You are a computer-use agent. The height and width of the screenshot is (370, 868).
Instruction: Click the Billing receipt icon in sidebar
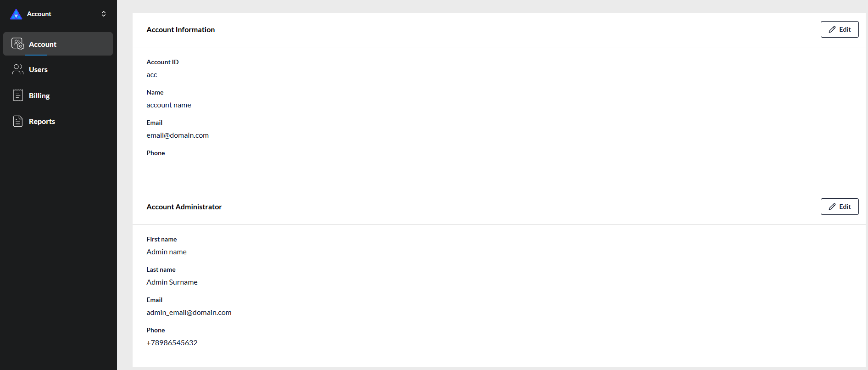coord(18,95)
